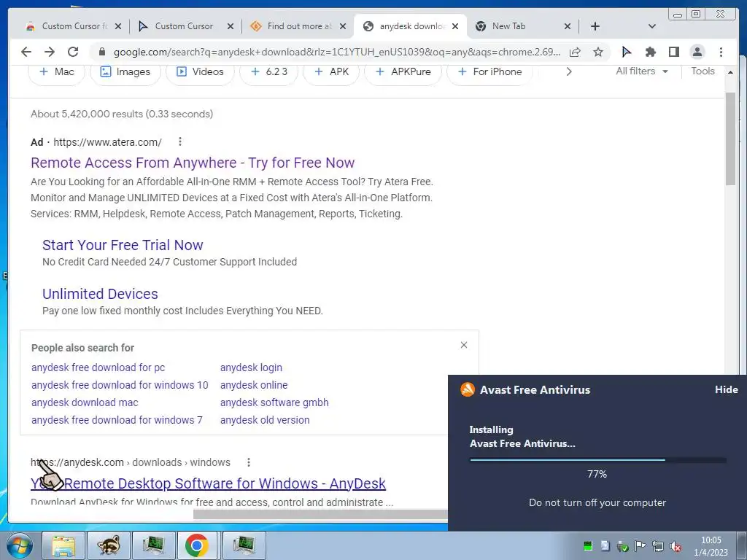Viewport: 747px width, 560px height.
Task: Open Chrome from the taskbar
Action: [x=197, y=545]
